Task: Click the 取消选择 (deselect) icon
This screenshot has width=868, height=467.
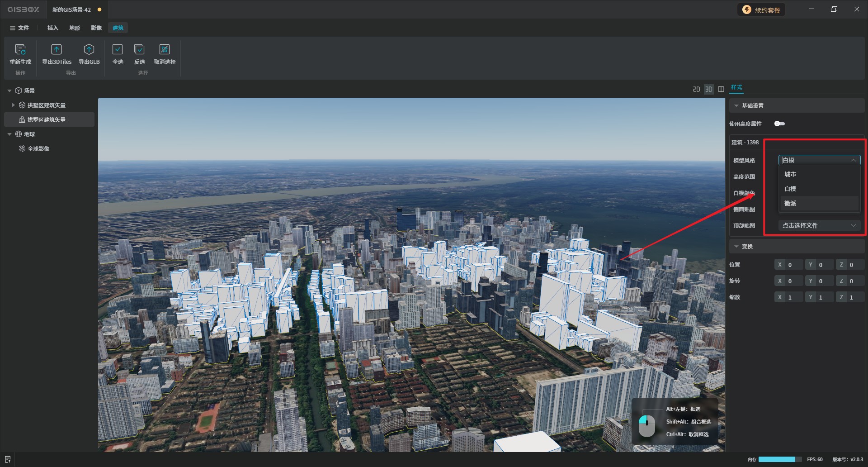Action: pyautogui.click(x=165, y=49)
